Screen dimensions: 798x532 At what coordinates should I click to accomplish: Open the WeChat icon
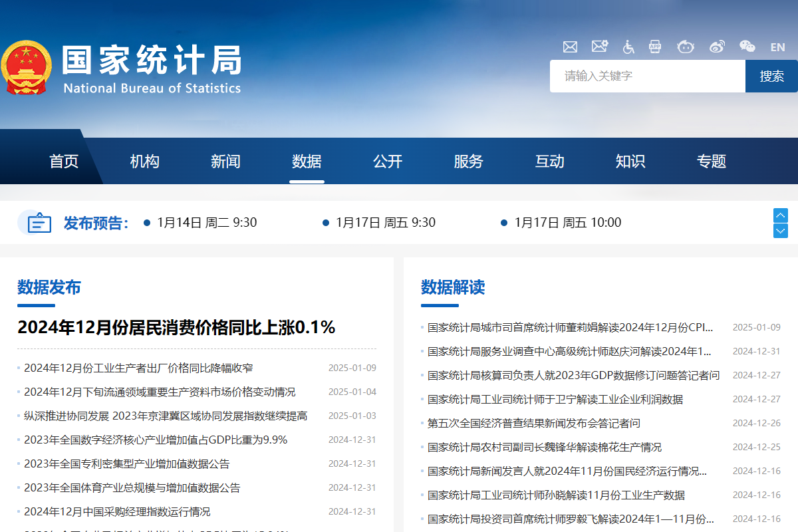click(747, 47)
